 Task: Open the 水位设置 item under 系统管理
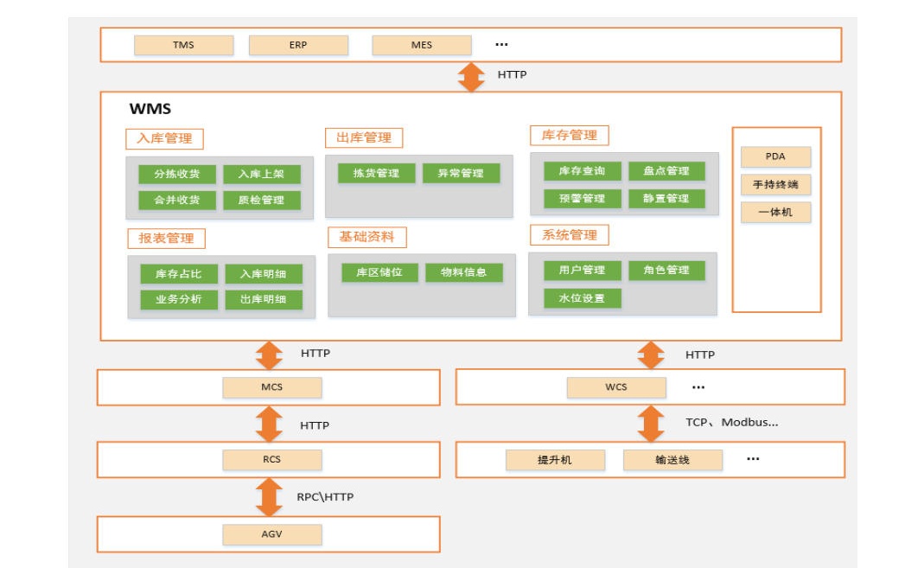tap(582, 298)
